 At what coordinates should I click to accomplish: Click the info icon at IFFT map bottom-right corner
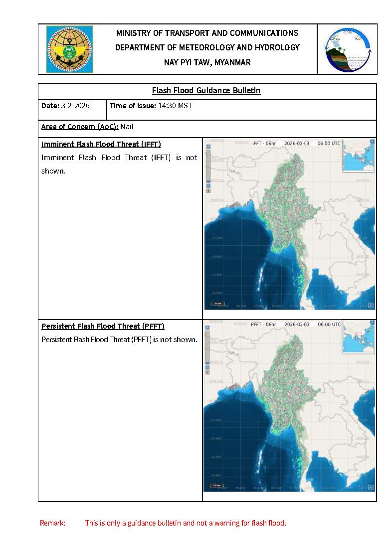371,306
